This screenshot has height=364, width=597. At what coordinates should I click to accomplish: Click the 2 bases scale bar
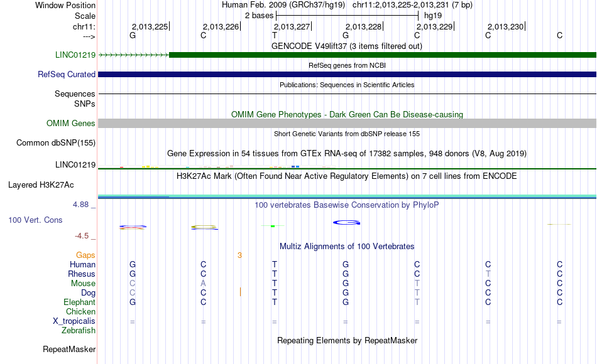[x=348, y=16]
